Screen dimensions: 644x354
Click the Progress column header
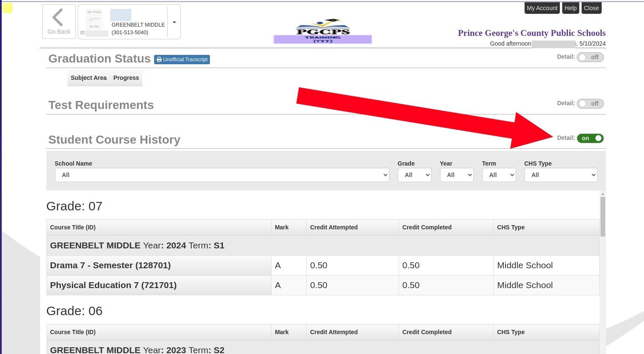pyautogui.click(x=126, y=78)
